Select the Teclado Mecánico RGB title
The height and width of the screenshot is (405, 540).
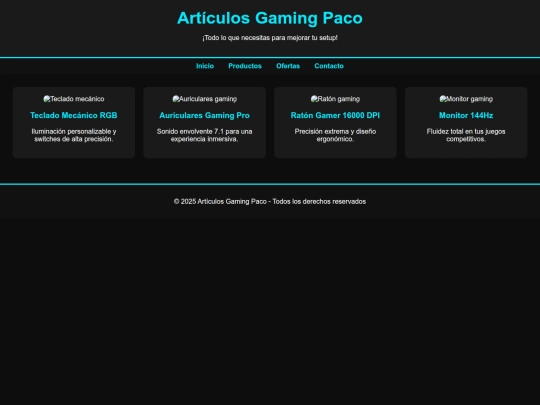74,115
